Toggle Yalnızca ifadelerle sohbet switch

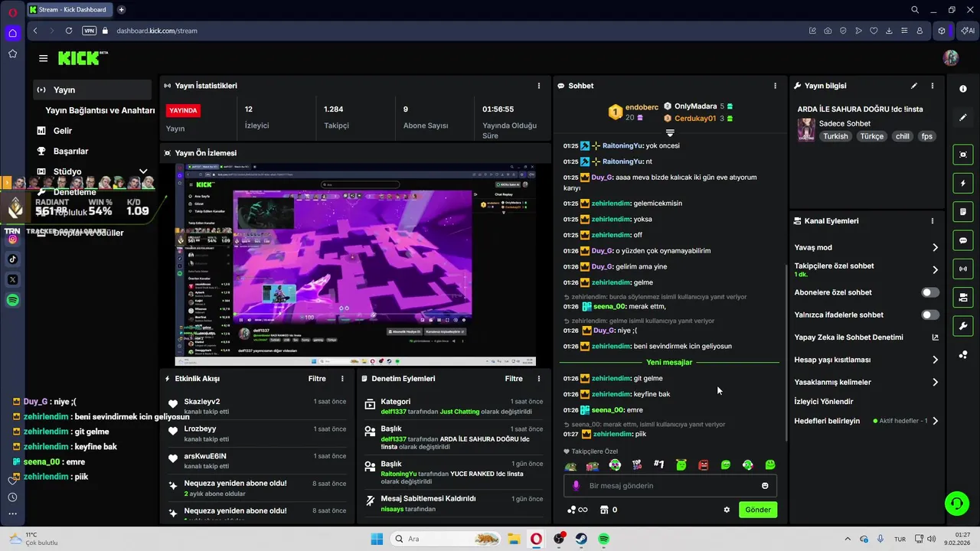coord(930,315)
